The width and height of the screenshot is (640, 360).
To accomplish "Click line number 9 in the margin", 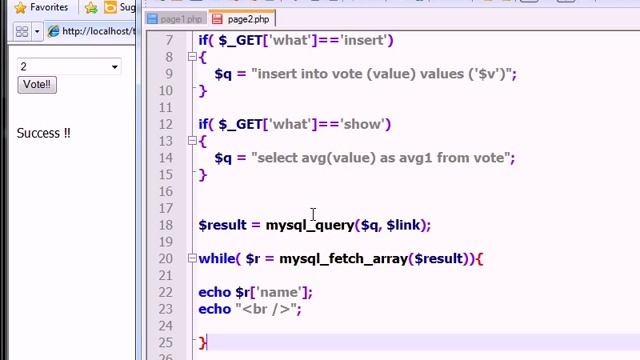I will pos(169,74).
